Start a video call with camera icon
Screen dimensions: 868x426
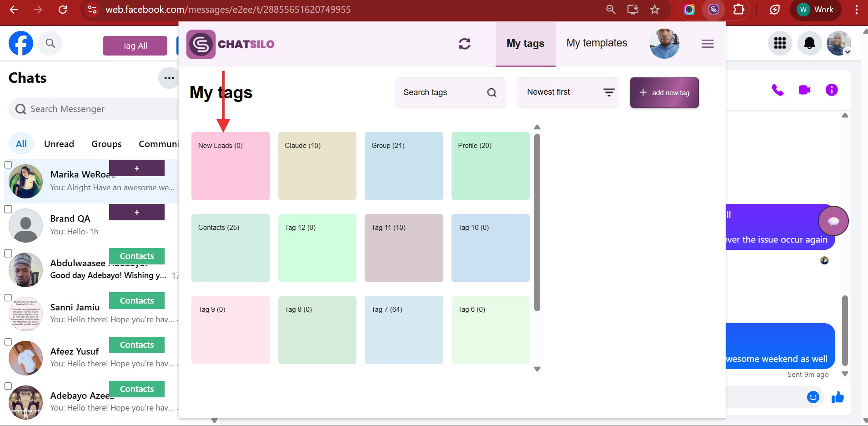click(x=804, y=90)
